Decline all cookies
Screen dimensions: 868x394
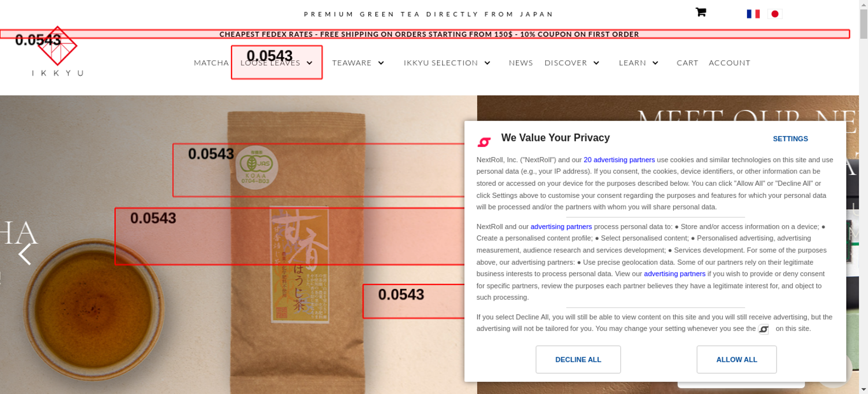coord(578,359)
